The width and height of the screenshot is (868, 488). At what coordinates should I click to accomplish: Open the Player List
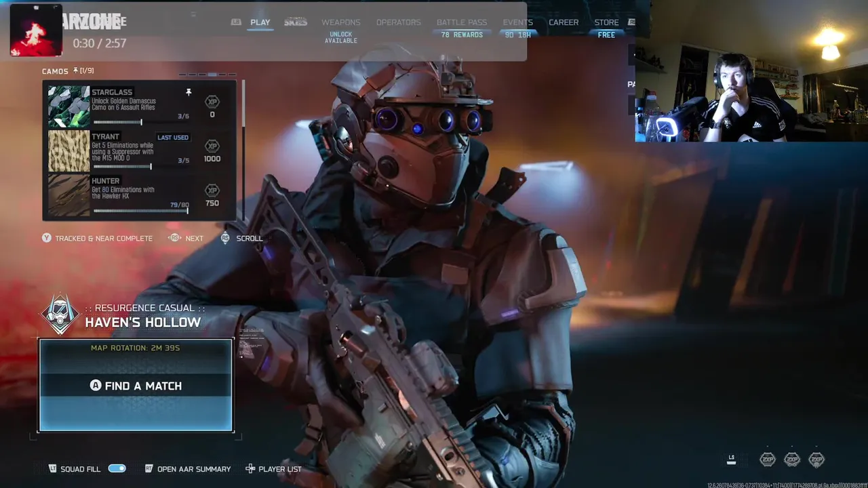280,469
